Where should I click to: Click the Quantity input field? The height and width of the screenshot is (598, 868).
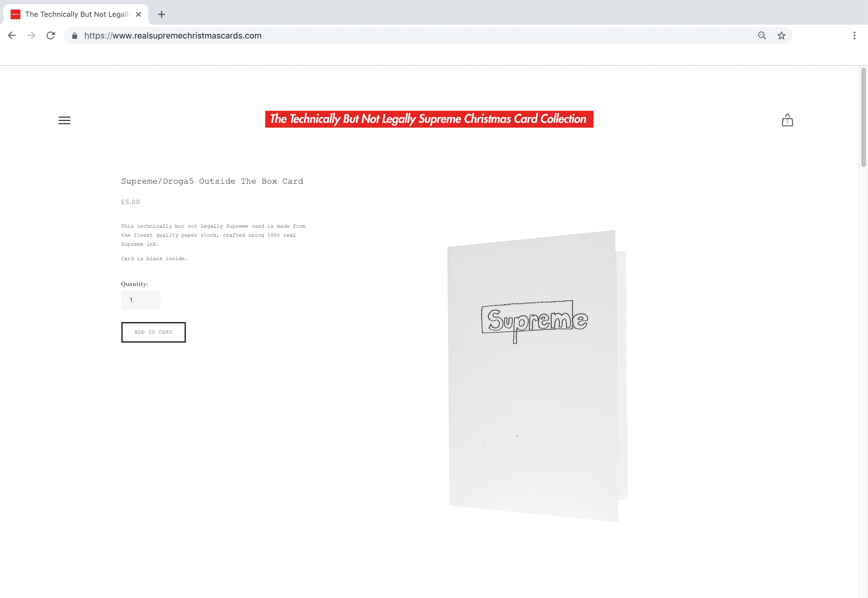[141, 300]
